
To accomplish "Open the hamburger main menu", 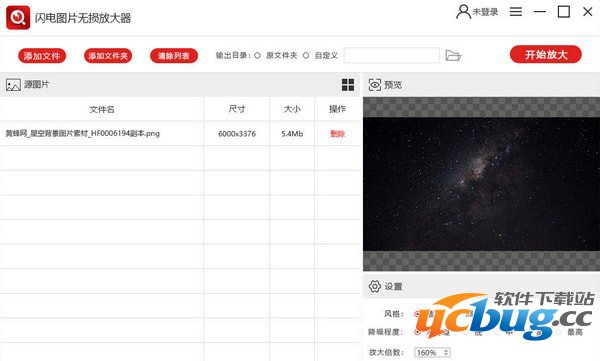I will [x=516, y=12].
